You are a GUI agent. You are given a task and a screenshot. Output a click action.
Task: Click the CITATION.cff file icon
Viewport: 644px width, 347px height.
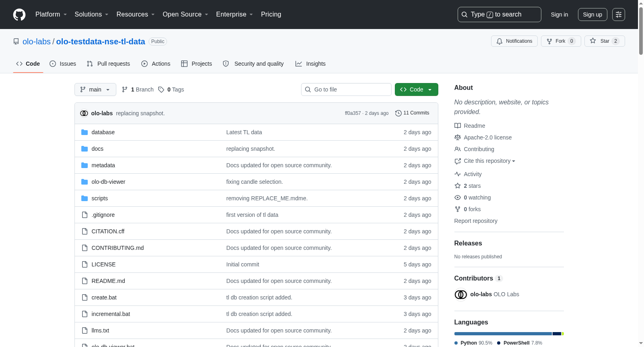[x=85, y=231]
